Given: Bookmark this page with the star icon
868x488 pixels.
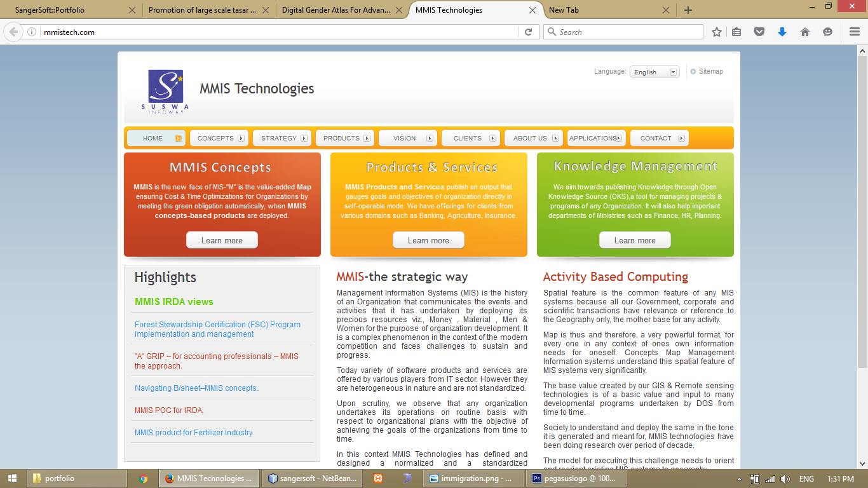Looking at the screenshot, I should [x=717, y=32].
